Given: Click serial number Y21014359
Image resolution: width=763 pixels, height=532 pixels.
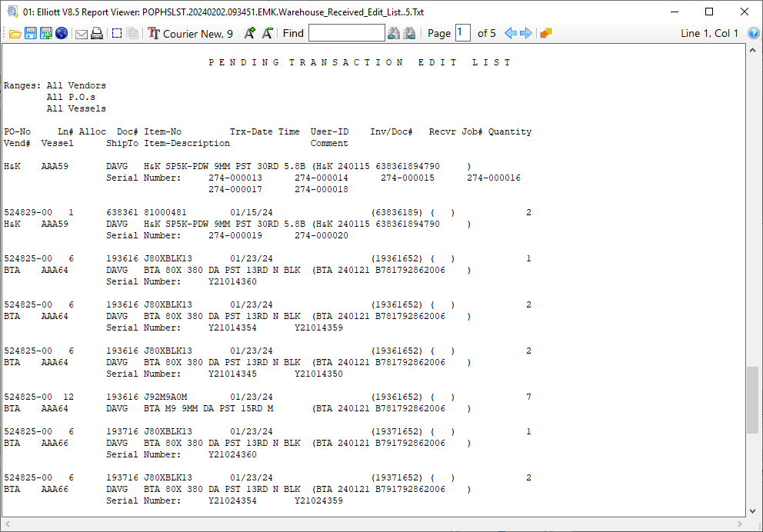Looking at the screenshot, I should coord(318,328).
